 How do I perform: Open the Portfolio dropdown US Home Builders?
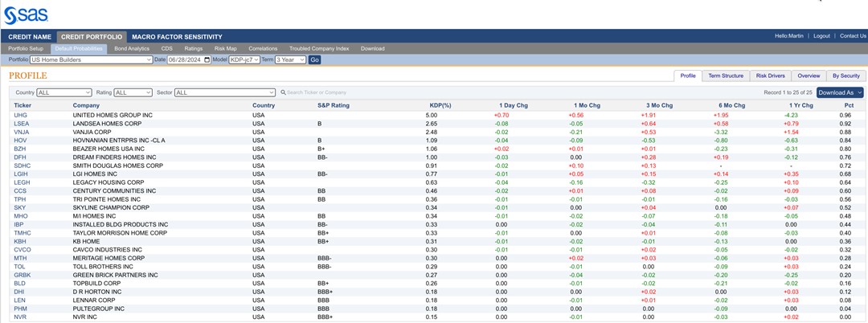pyautogui.click(x=92, y=59)
